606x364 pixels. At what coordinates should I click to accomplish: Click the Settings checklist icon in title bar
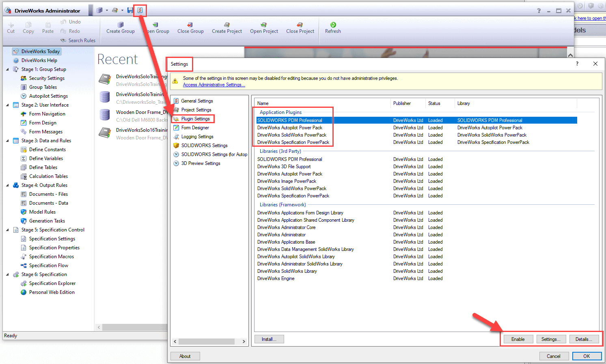[x=140, y=10]
